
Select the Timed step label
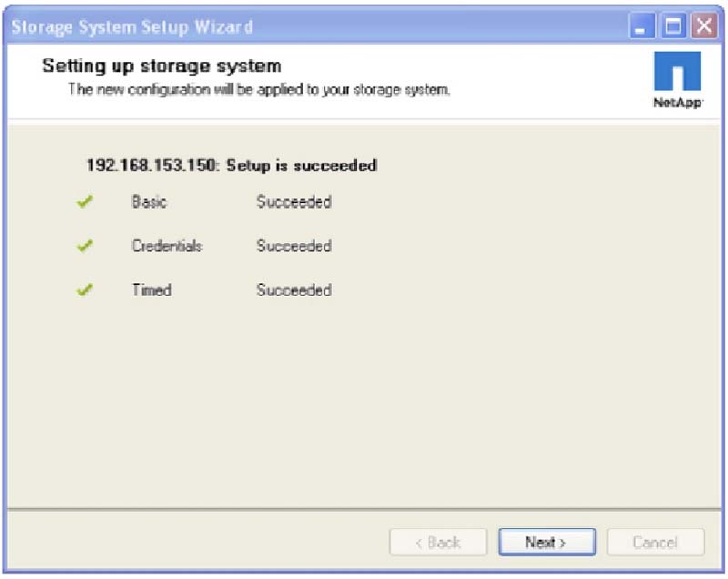[x=151, y=290]
